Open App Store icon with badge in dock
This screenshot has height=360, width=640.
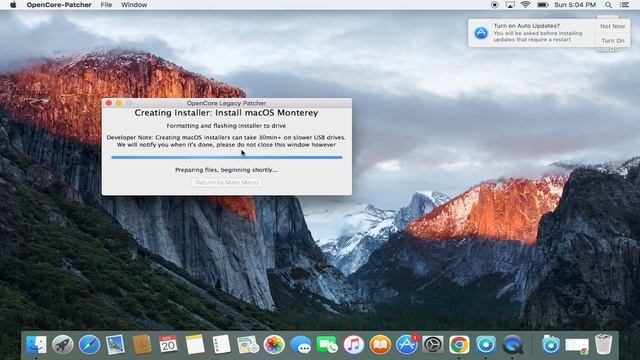[x=407, y=344]
